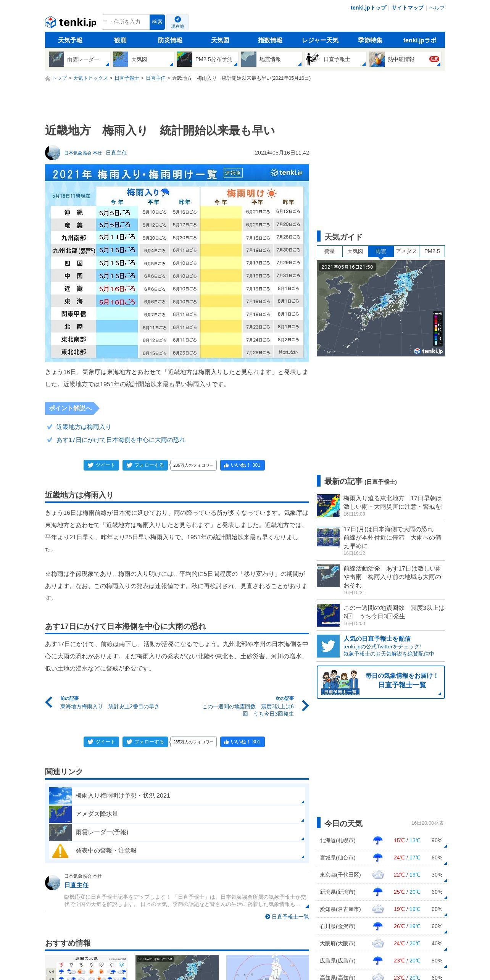Image resolution: width=490 pixels, height=980 pixels.
Task: Open the 天気予報 navigation menu
Action: pos(70,40)
